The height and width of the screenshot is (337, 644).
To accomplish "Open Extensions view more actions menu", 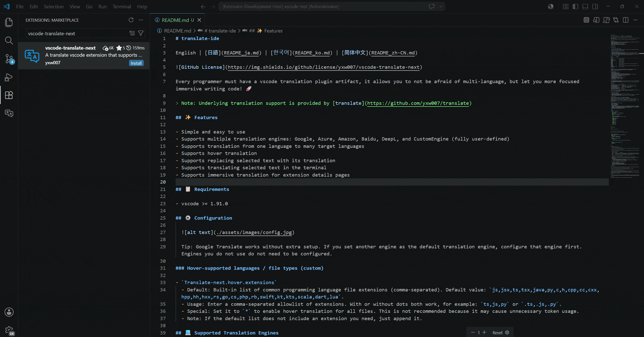I will [141, 20].
